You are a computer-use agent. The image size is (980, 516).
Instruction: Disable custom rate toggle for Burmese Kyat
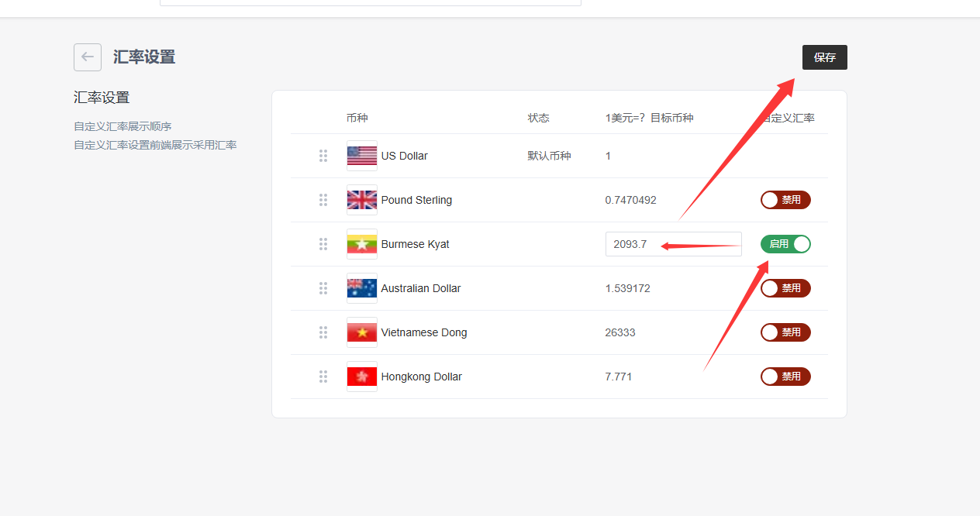(x=785, y=244)
